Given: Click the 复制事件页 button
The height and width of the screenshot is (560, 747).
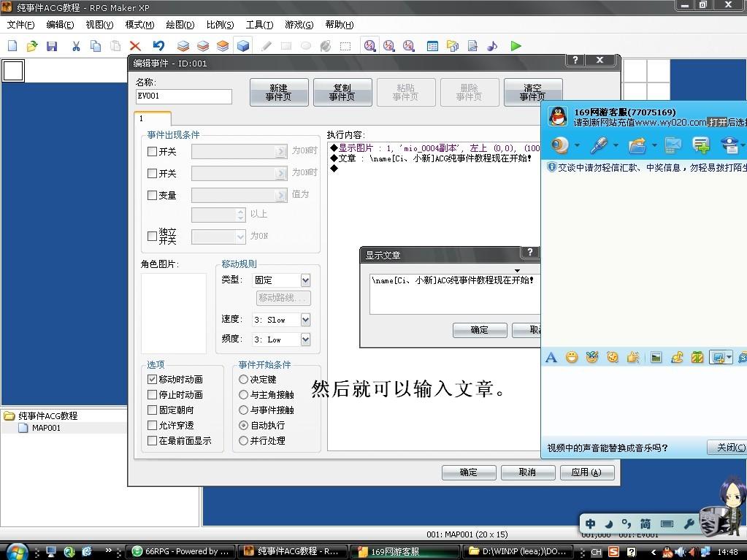Looking at the screenshot, I should coord(342,93).
